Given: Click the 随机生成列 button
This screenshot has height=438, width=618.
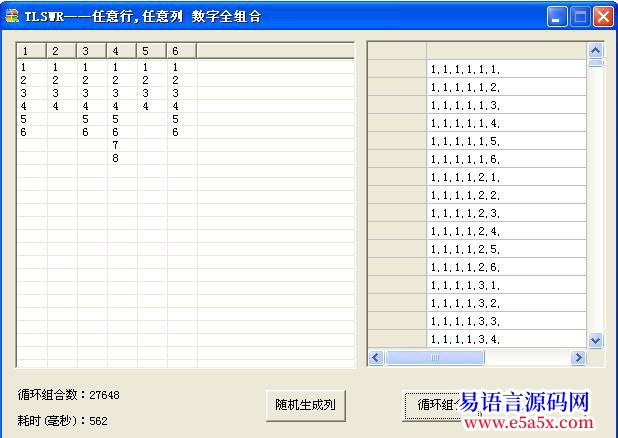Looking at the screenshot, I should pyautogui.click(x=305, y=405).
